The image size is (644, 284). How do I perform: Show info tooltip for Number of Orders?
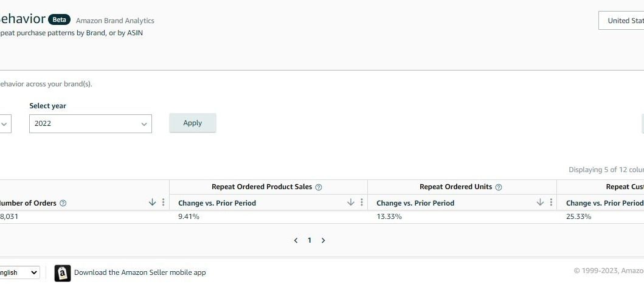pos(63,203)
